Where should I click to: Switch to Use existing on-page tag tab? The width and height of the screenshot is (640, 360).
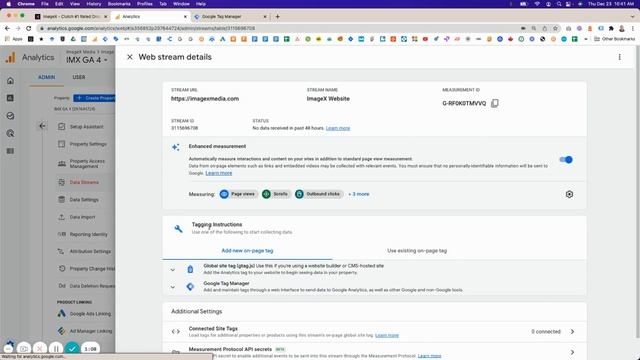tap(417, 251)
